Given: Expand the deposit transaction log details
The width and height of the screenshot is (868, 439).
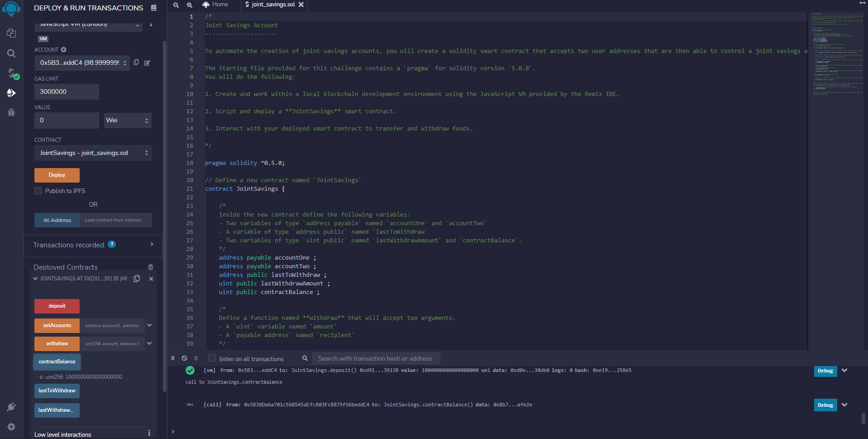Looking at the screenshot, I should coord(844,371).
